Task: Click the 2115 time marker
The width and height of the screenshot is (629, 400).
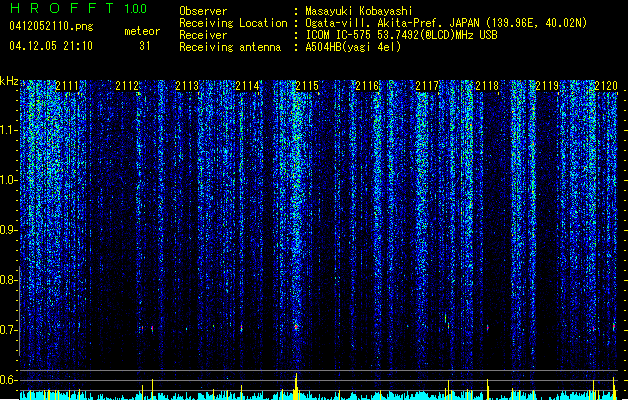Action: pos(307,86)
